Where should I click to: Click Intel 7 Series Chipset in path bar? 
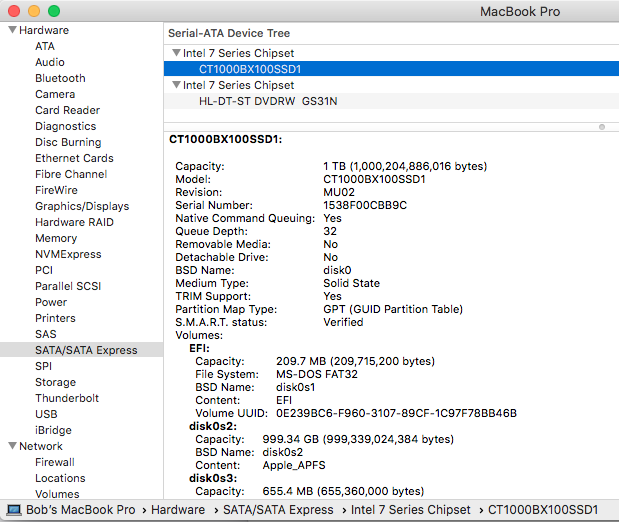411,510
